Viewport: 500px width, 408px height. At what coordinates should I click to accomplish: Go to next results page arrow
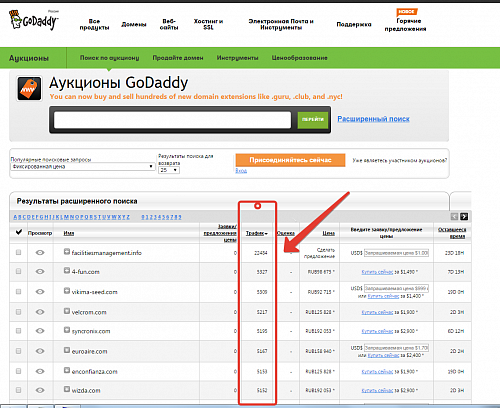464,217
